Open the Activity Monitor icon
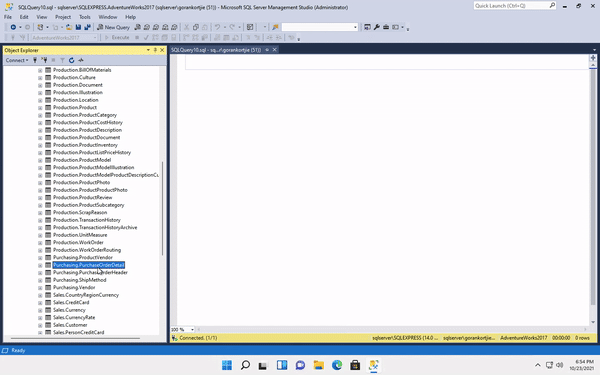Screen dimensions: 600x375 point(81,60)
